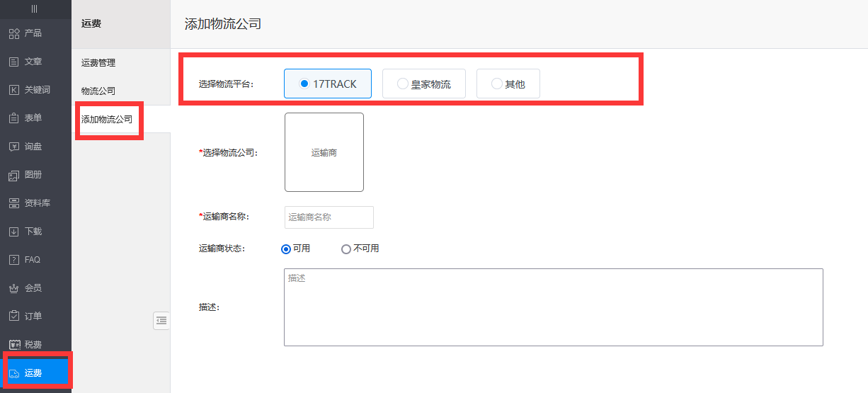
Task: Click the 询盘 inquiry icon
Action: 13,147
